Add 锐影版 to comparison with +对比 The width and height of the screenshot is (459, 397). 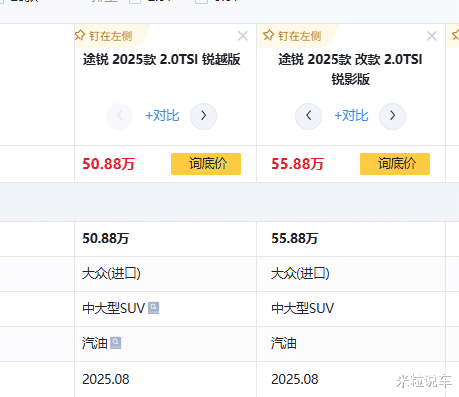[351, 116]
